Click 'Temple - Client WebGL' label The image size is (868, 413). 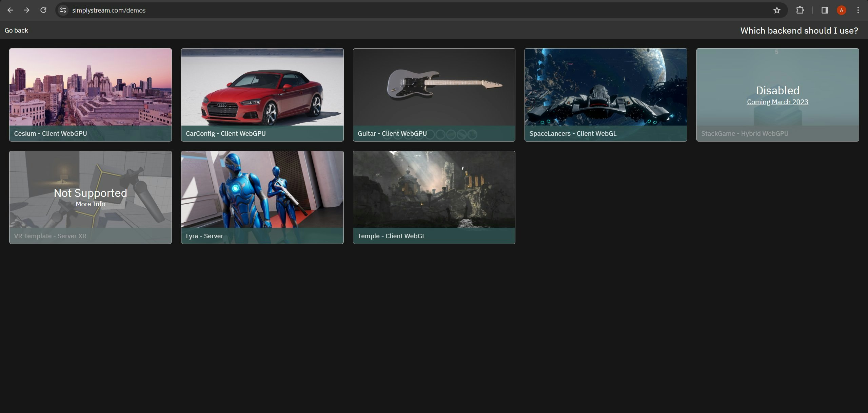click(x=392, y=236)
